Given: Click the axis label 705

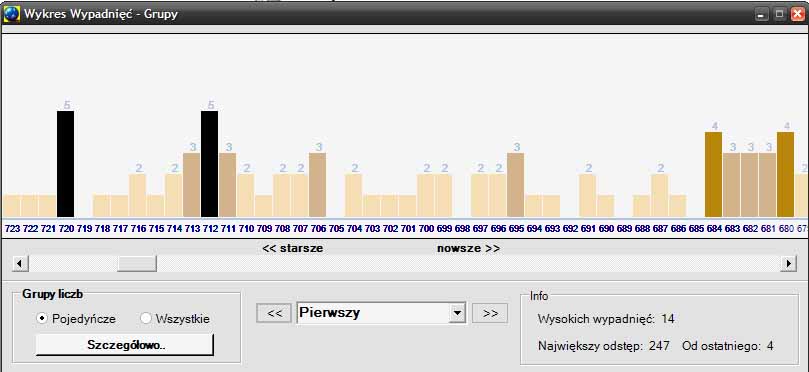Looking at the screenshot, I should click(336, 228).
